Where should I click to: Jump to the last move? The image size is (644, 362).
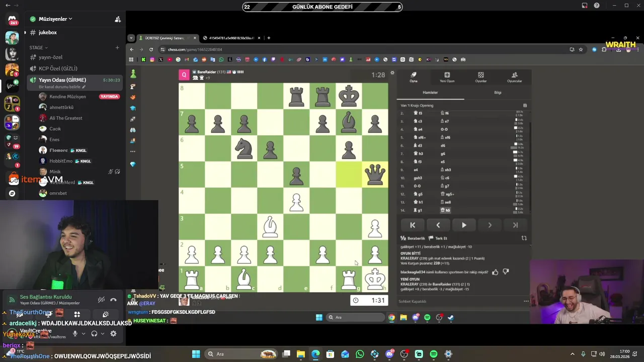click(515, 225)
